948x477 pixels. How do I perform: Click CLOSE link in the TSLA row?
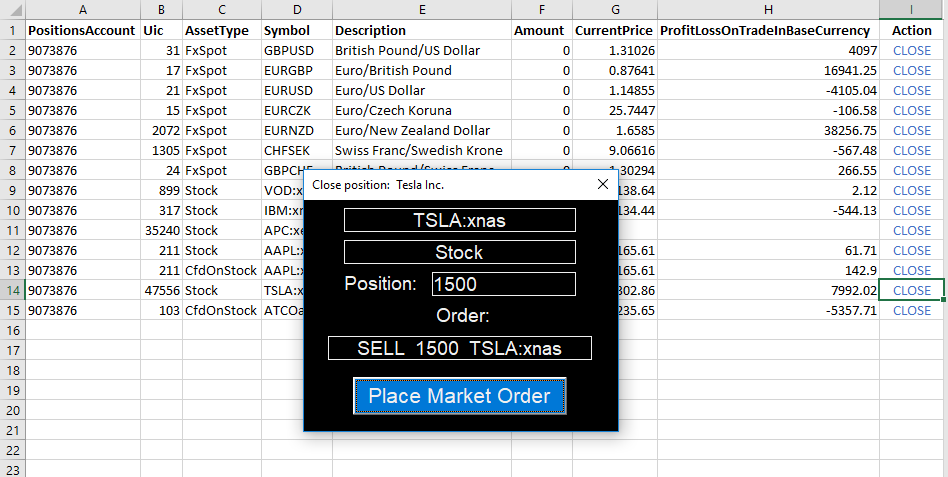tap(911, 290)
